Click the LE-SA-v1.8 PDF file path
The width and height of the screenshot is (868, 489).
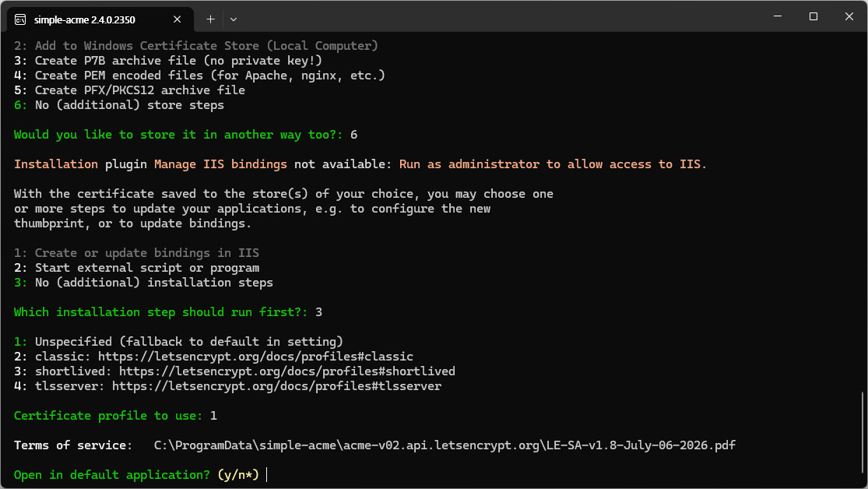tap(445, 445)
